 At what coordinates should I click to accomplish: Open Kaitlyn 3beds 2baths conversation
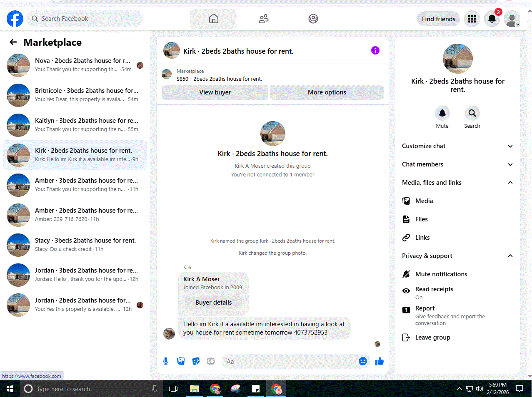[75, 125]
